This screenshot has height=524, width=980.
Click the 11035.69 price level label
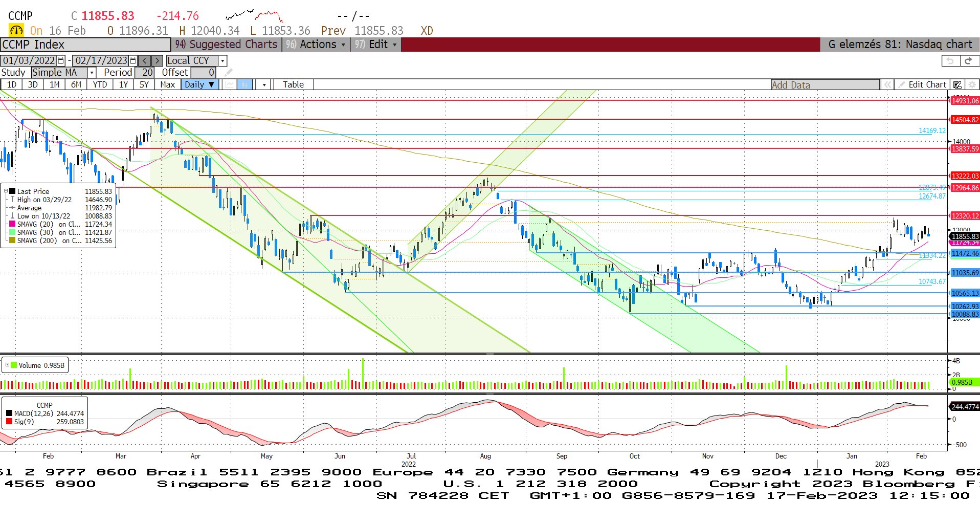pyautogui.click(x=965, y=273)
